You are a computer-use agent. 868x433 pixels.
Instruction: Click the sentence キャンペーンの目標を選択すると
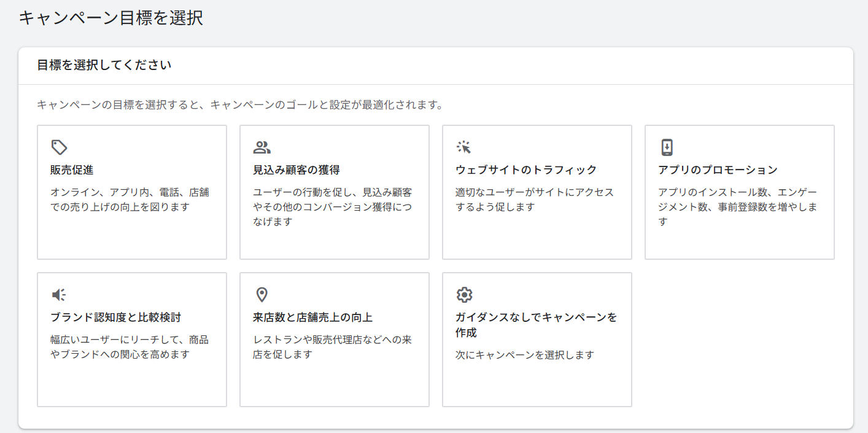[x=240, y=105]
